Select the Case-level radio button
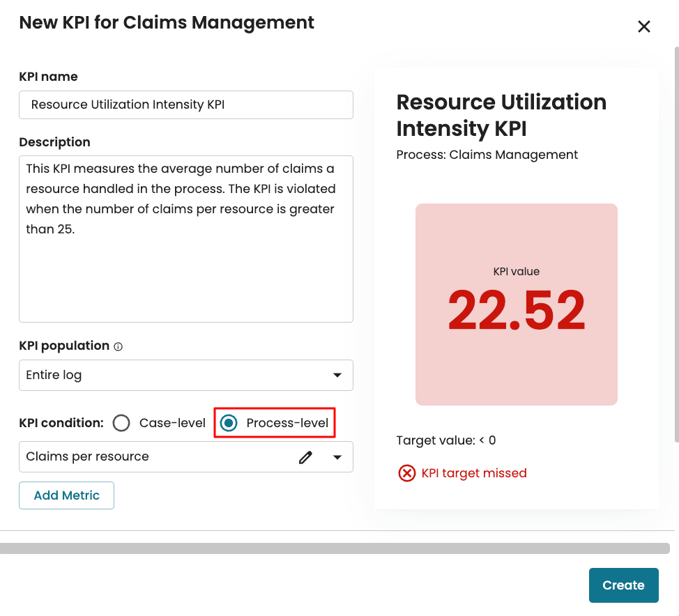Image resolution: width=679 pixels, height=616 pixels. click(x=122, y=423)
